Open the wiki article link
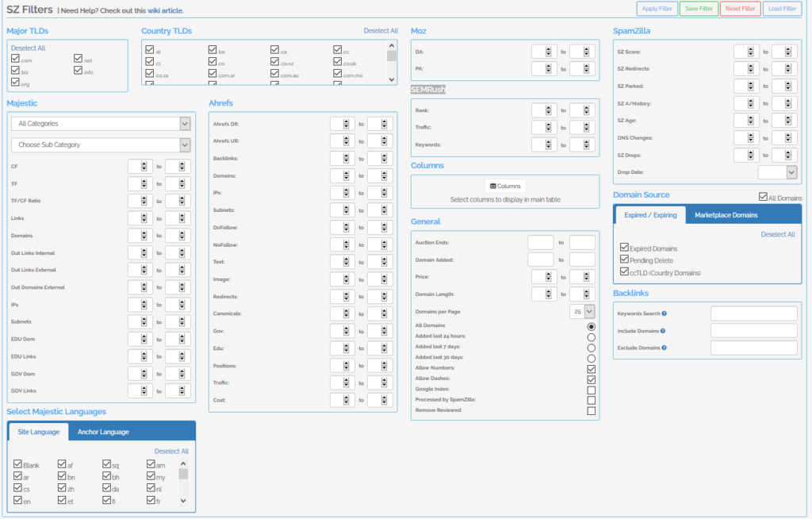The height and width of the screenshot is (519, 812). (165, 10)
